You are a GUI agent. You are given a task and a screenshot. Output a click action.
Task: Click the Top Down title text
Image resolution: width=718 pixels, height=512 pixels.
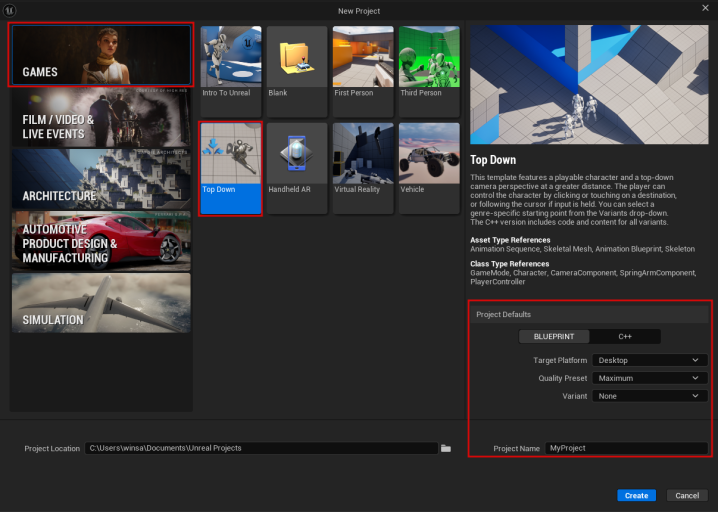click(x=493, y=160)
